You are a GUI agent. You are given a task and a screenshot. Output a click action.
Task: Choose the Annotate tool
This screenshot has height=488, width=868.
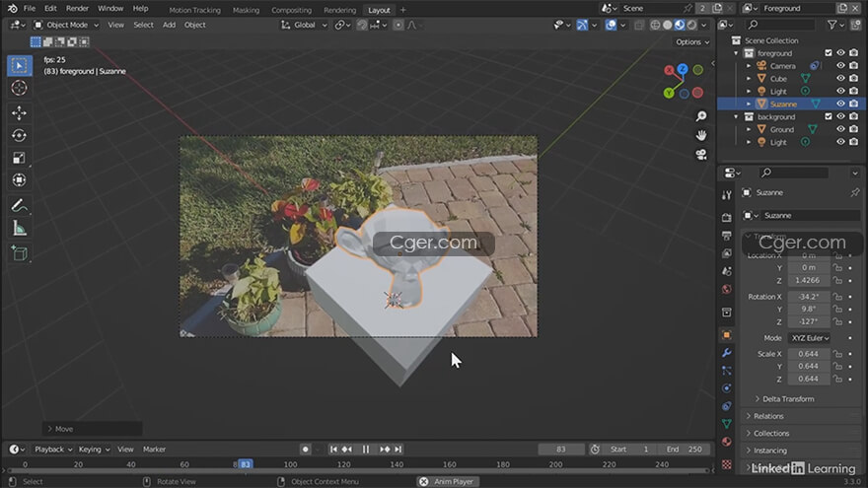tap(19, 205)
